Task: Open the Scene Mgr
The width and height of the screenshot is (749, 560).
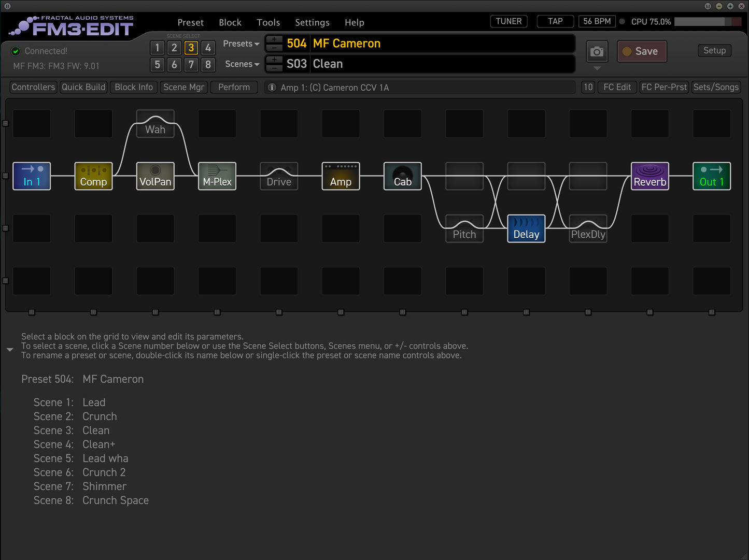Action: 184,87
